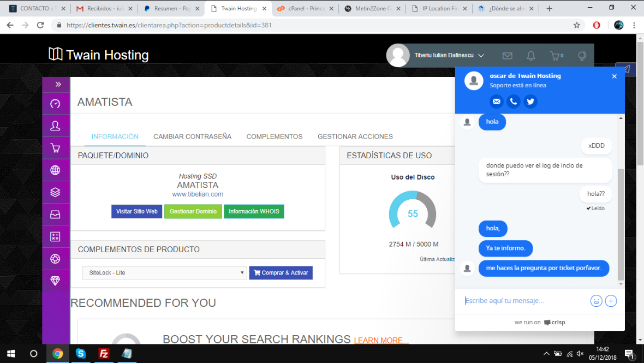
Task: Click the Twain Hosting logo
Action: click(99, 55)
